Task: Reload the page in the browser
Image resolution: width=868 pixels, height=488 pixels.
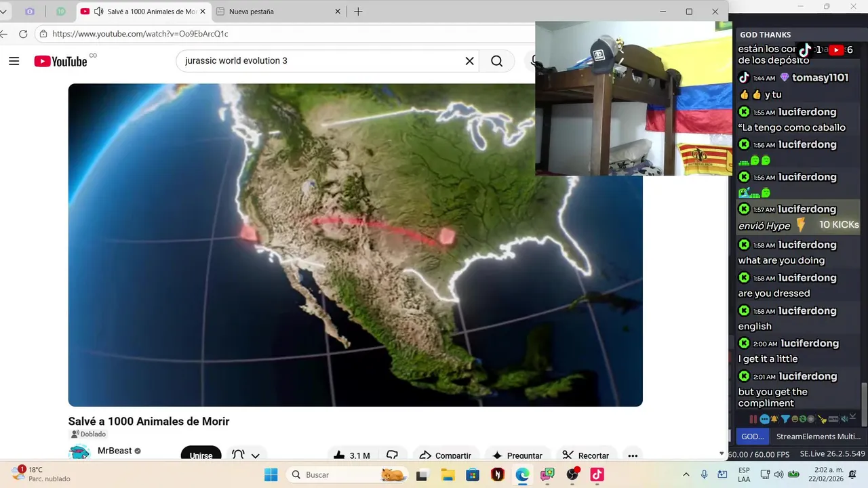Action: (x=23, y=34)
